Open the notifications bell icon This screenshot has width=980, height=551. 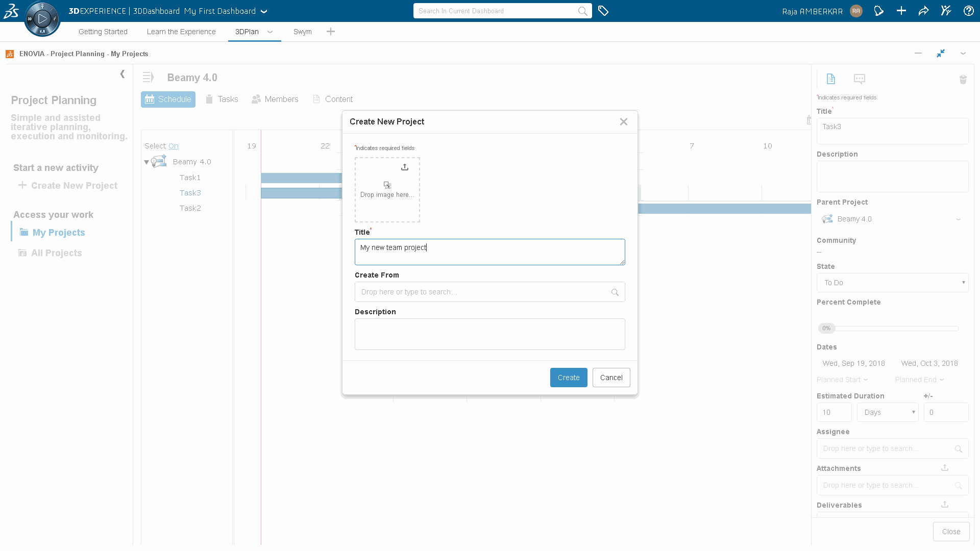point(878,11)
